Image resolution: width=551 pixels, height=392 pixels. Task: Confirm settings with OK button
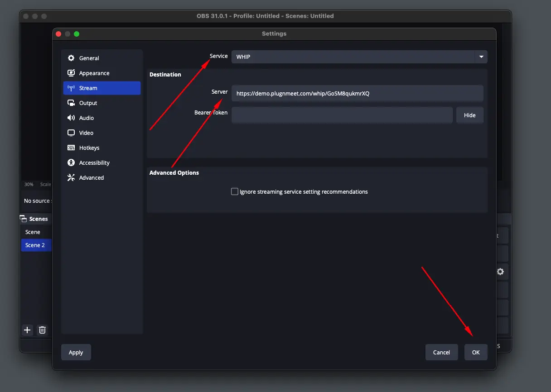click(x=476, y=352)
